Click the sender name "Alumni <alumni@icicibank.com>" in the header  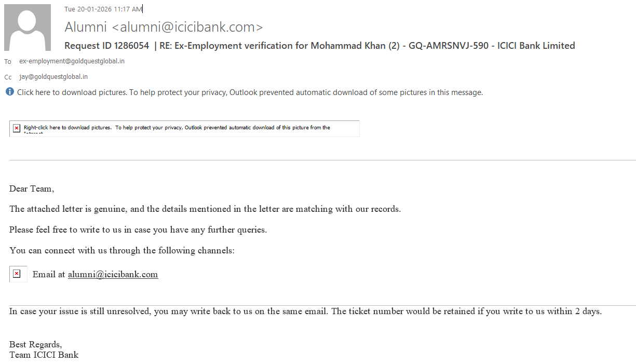pyautogui.click(x=164, y=27)
